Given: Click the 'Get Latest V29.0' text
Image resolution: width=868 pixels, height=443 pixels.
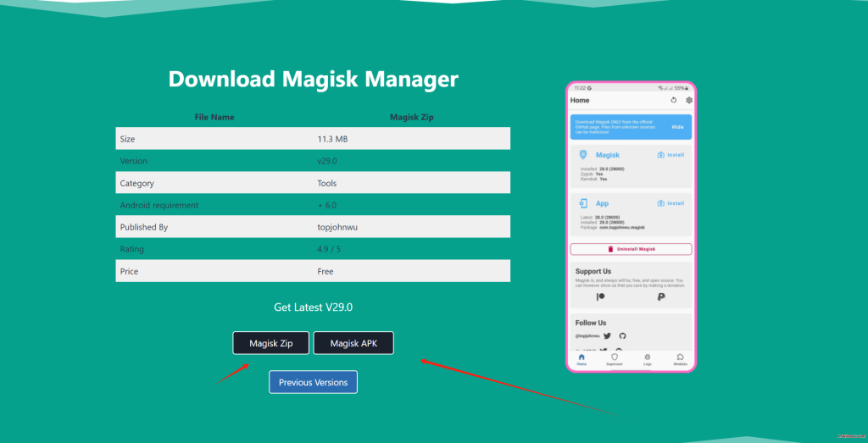Looking at the screenshot, I should coord(314,307).
